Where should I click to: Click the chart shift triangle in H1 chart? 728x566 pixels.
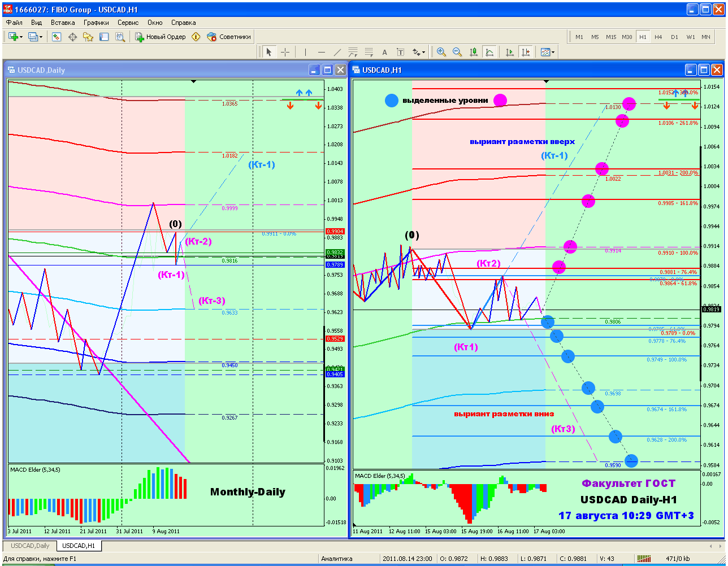(x=546, y=82)
